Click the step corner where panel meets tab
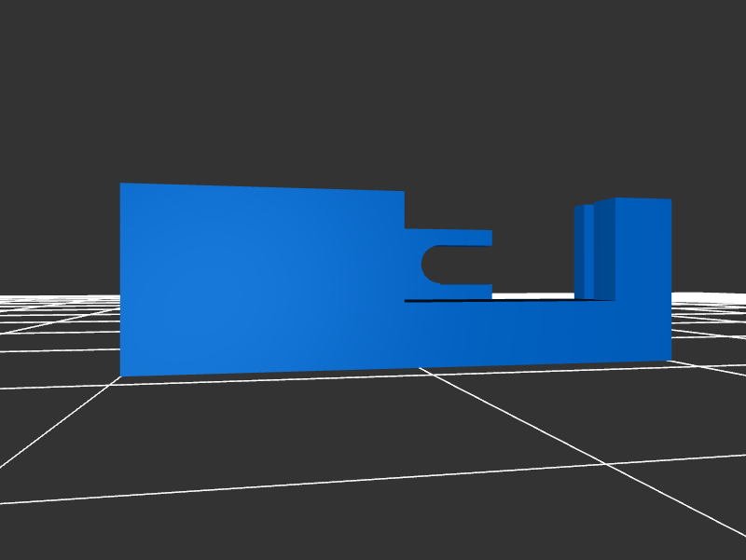This screenshot has width=746, height=560. (404, 228)
